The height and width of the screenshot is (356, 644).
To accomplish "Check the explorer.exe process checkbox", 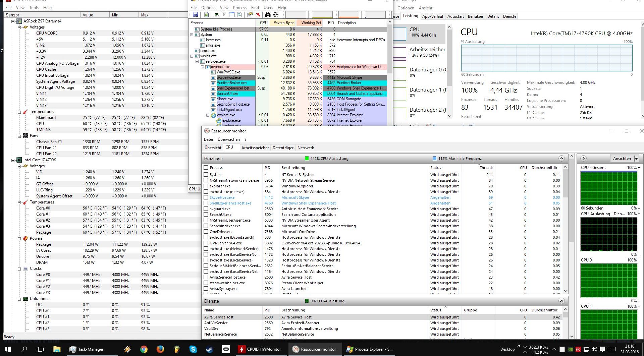I will 206,186.
